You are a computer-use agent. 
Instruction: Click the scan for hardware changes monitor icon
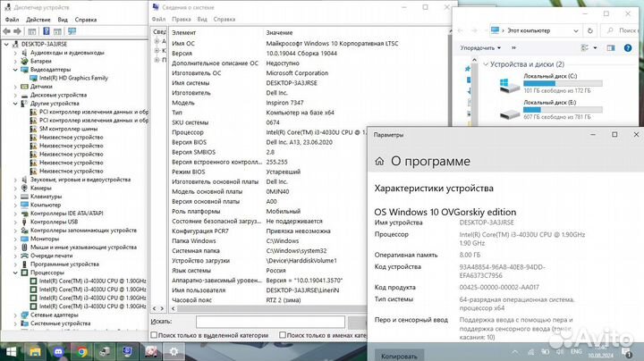72,31
